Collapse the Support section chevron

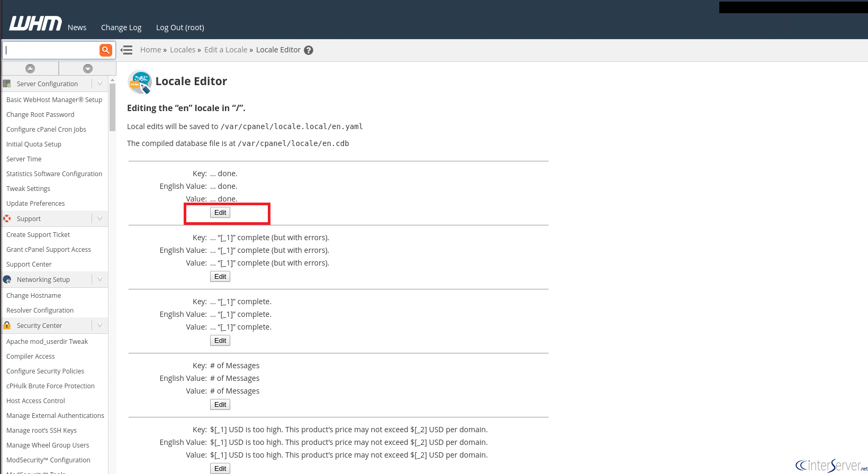100,218
